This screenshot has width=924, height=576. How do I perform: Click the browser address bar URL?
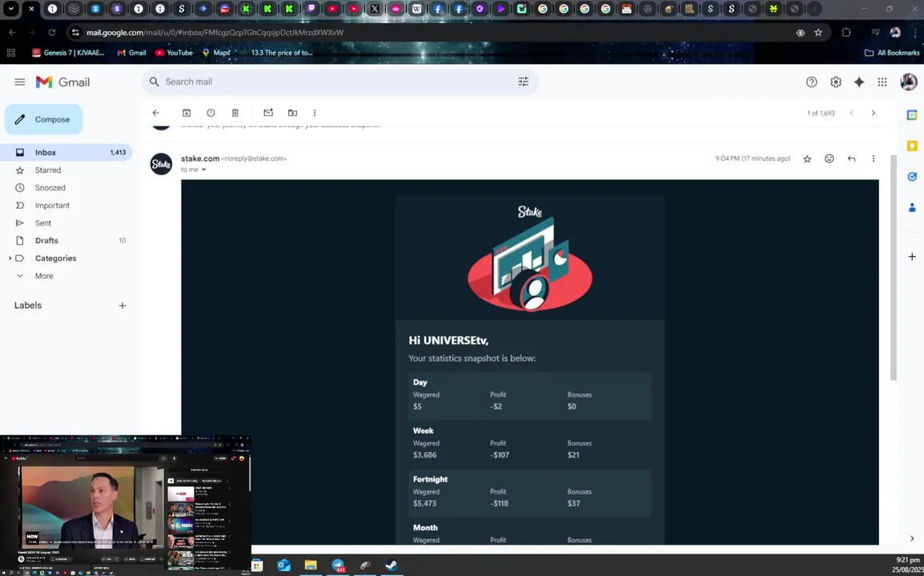click(x=215, y=33)
